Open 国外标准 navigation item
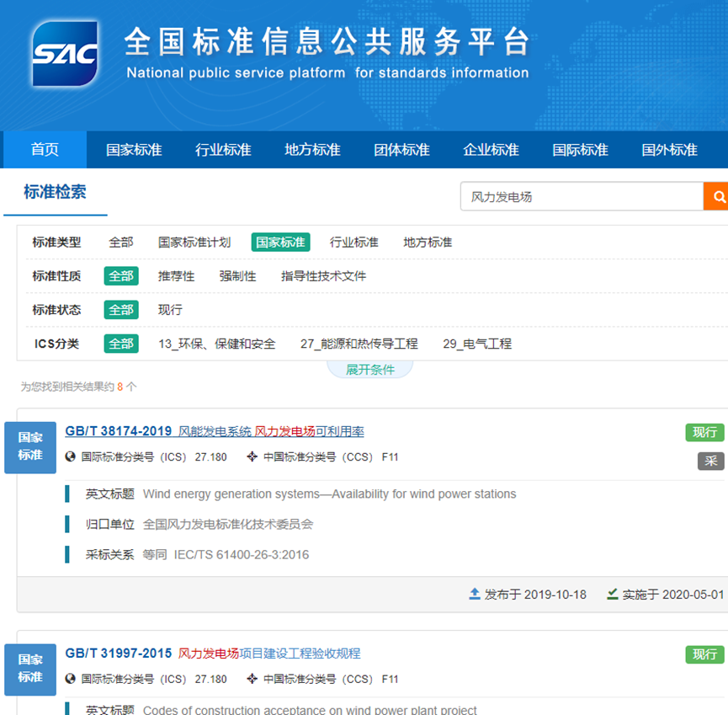 tap(669, 150)
